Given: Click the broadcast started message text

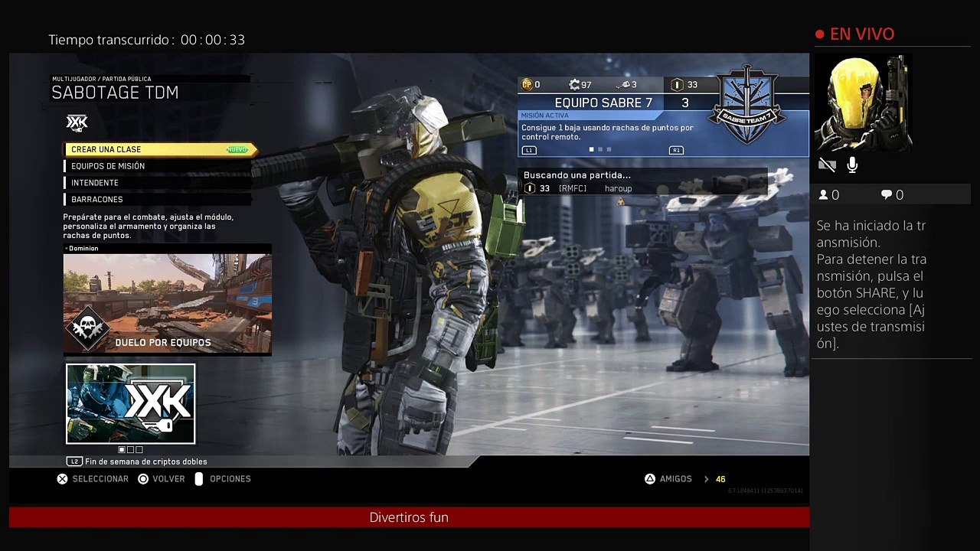Looking at the screenshot, I should 871,285.
